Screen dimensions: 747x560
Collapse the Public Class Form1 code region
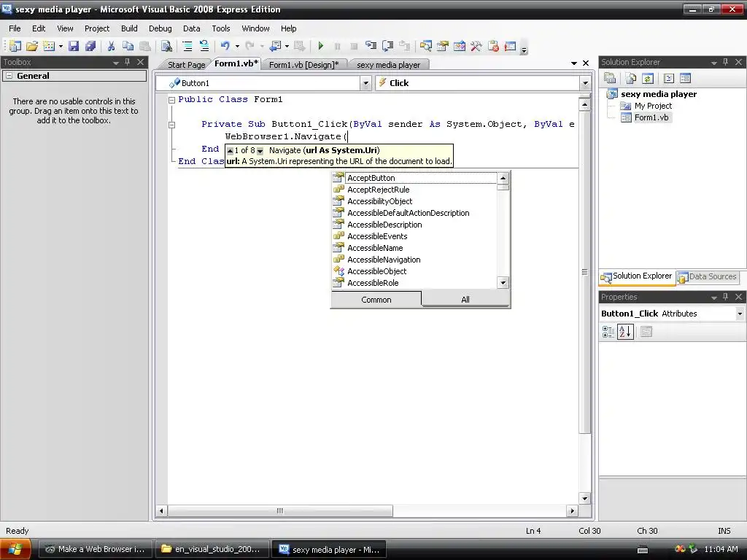172,100
